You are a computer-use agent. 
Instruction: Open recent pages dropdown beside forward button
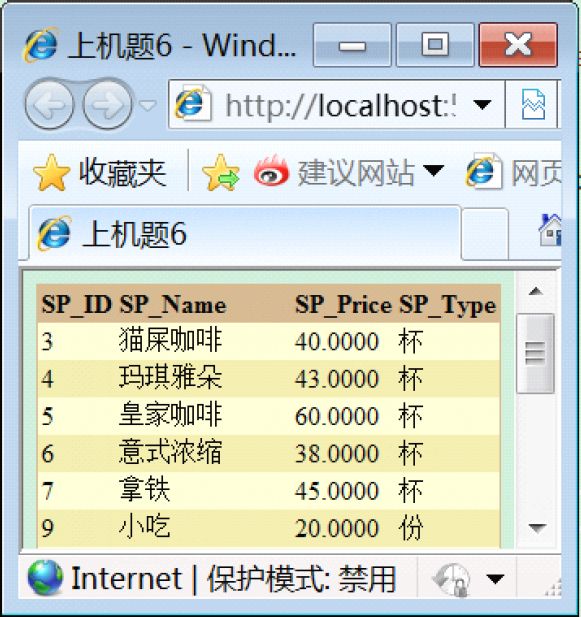tap(148, 105)
